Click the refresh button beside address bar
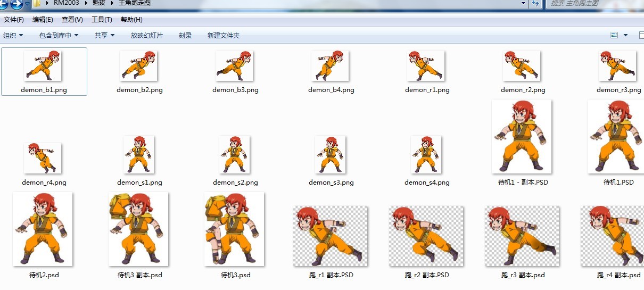Screen dimensions: 644x290 click(x=535, y=3)
